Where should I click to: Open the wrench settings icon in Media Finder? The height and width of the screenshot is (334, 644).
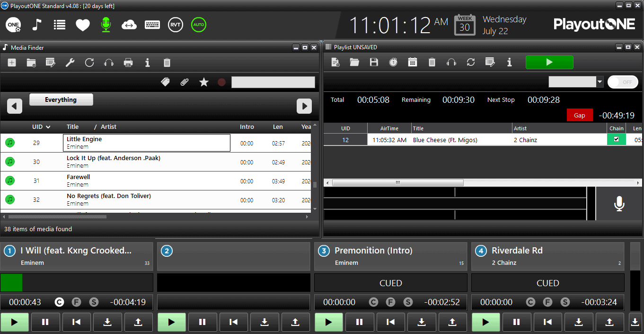click(x=70, y=62)
